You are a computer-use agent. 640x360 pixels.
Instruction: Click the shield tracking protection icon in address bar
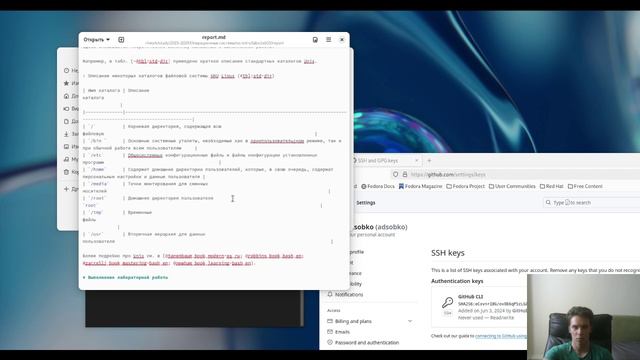(395, 174)
